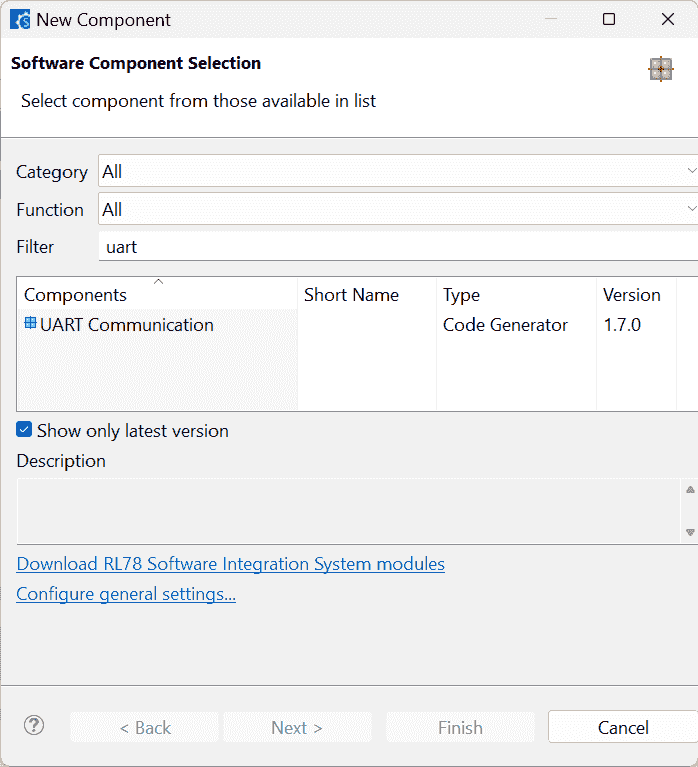Image resolution: width=698 pixels, height=767 pixels.
Task: Sort components by Version column header
Action: tap(634, 295)
